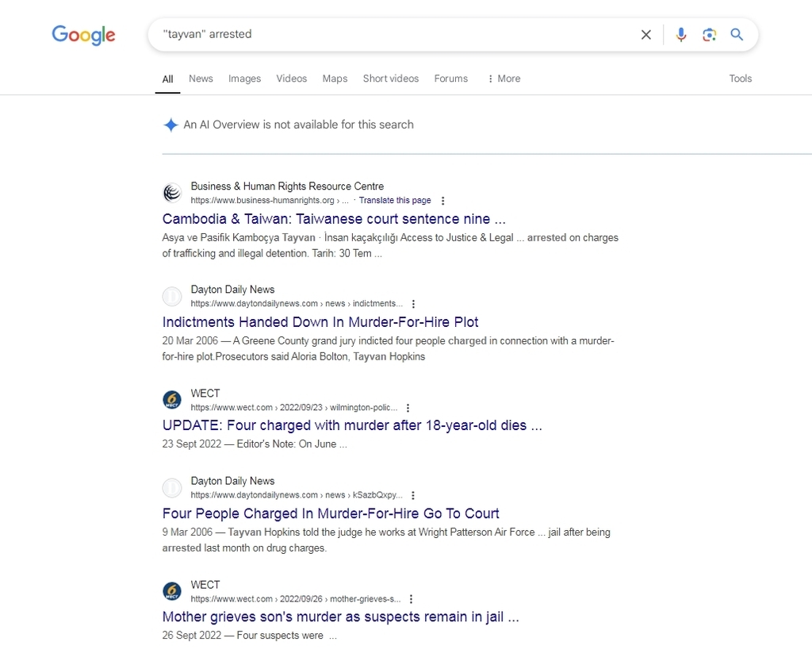Click WECT name above Four charged result
812x657 pixels.
click(x=205, y=394)
